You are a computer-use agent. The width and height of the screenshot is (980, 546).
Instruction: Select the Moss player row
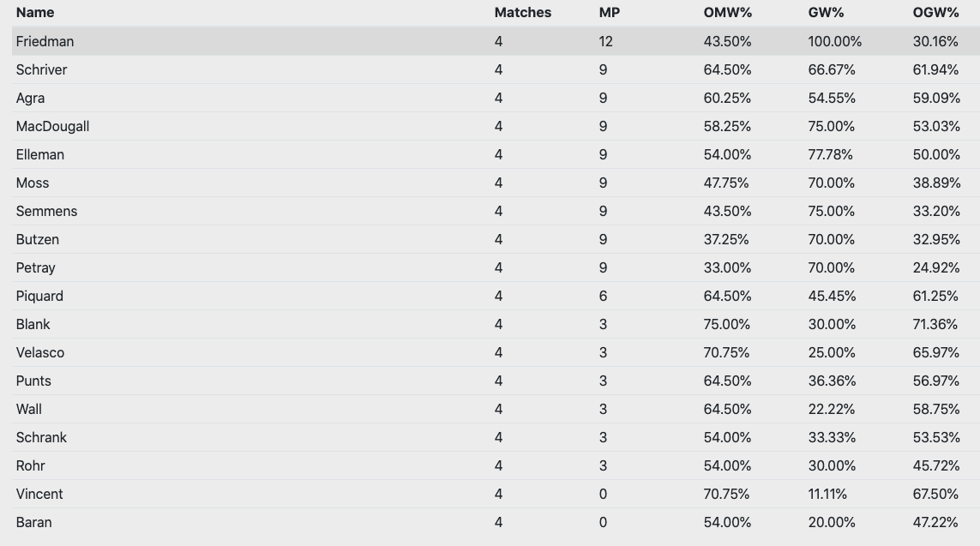click(x=33, y=183)
